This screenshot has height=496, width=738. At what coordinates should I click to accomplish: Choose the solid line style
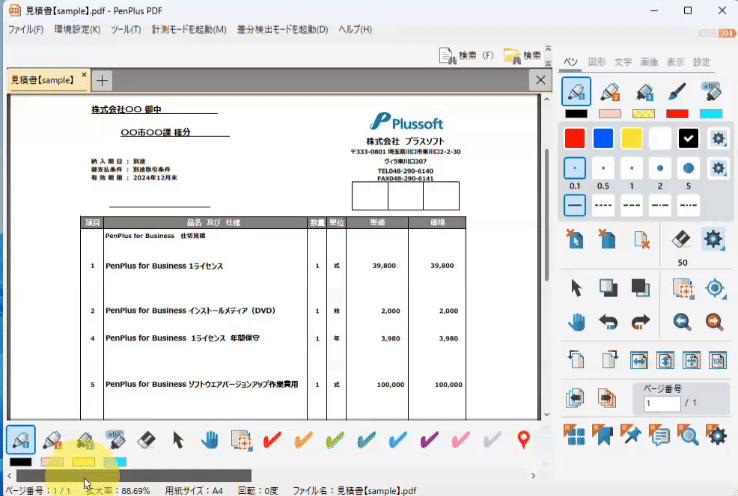pyautogui.click(x=575, y=205)
